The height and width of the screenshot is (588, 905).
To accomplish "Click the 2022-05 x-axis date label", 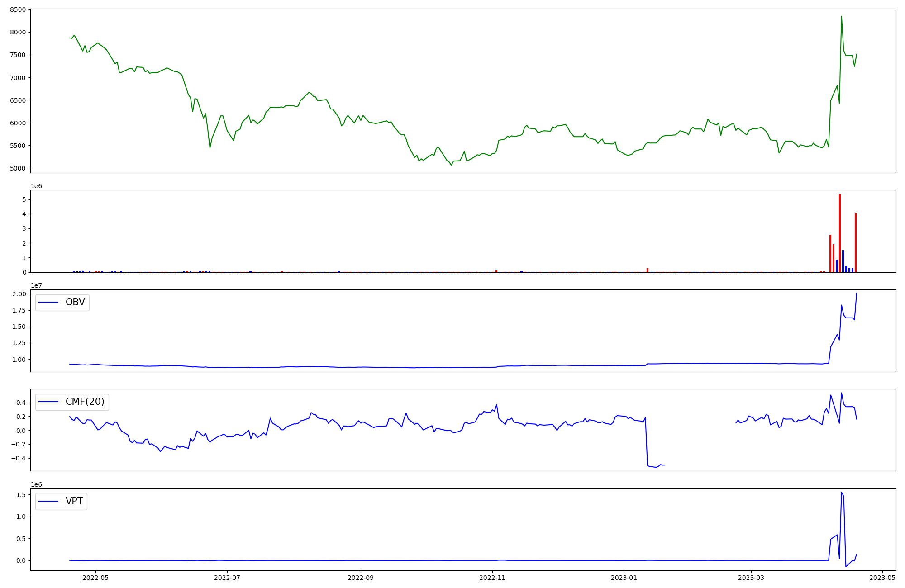I will 95,577.
